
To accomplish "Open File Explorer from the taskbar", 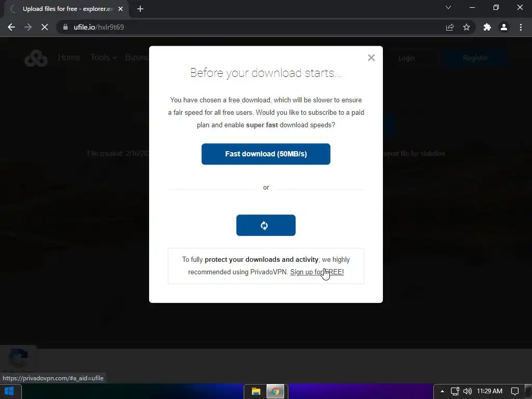I will tap(256, 392).
